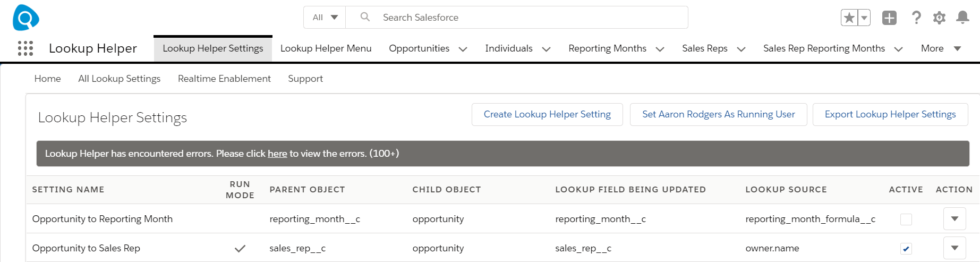The height and width of the screenshot is (262, 980).
Task: Click Create Lookup Helper Setting button
Action: point(547,114)
